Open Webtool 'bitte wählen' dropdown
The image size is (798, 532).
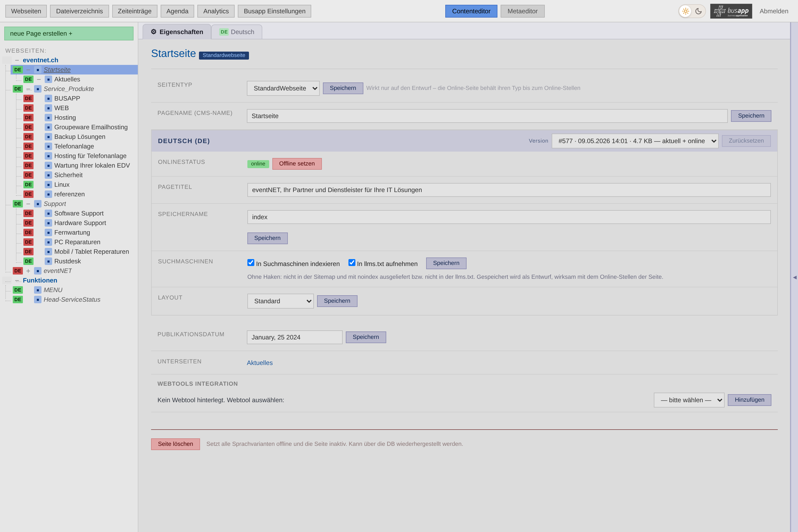(x=689, y=400)
